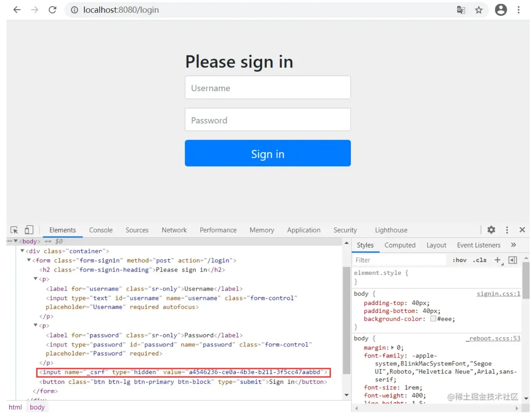Image resolution: width=532 pixels, height=418 pixels.
Task: Open DevTools customize menu dots
Action: point(507,230)
